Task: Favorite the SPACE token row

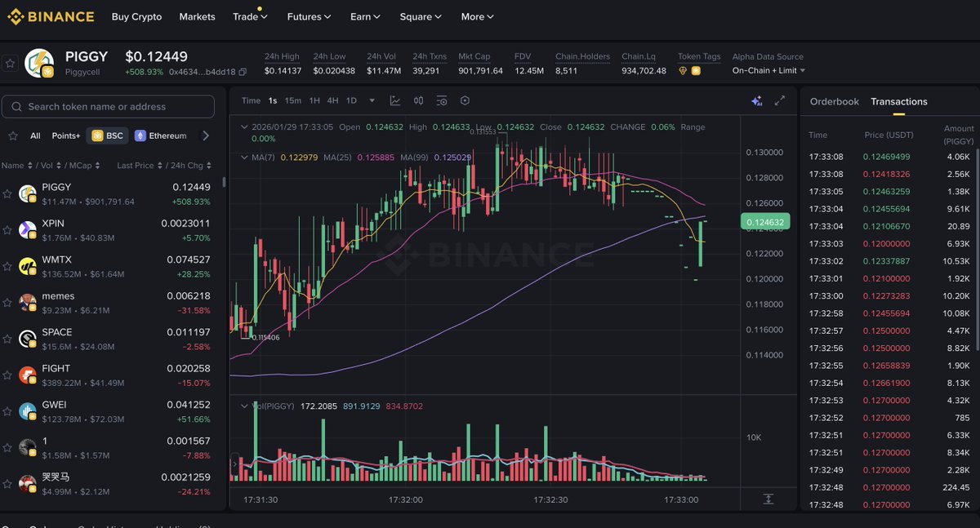Action: [7, 338]
